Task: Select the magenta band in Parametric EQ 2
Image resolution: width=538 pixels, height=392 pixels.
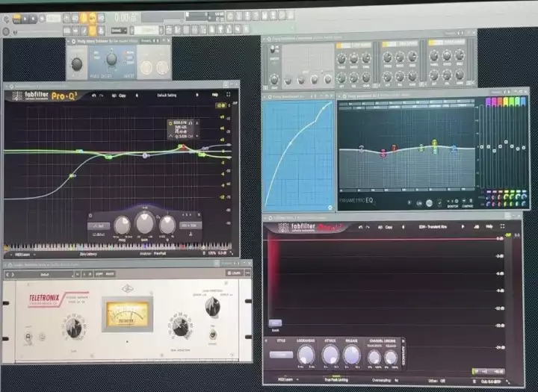Action: (383, 154)
